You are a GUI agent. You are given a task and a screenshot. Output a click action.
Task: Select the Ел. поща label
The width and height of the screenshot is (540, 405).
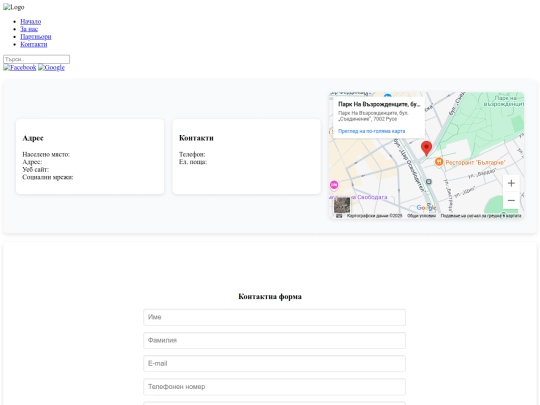click(193, 162)
